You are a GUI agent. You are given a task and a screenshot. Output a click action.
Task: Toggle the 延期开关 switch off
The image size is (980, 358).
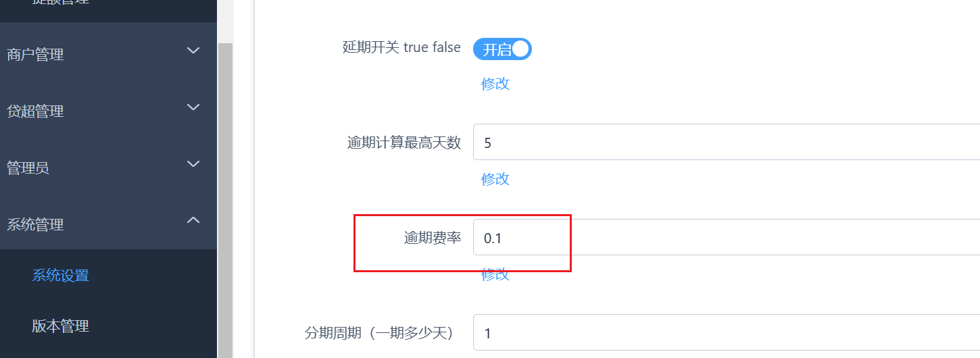pyautogui.click(x=502, y=49)
